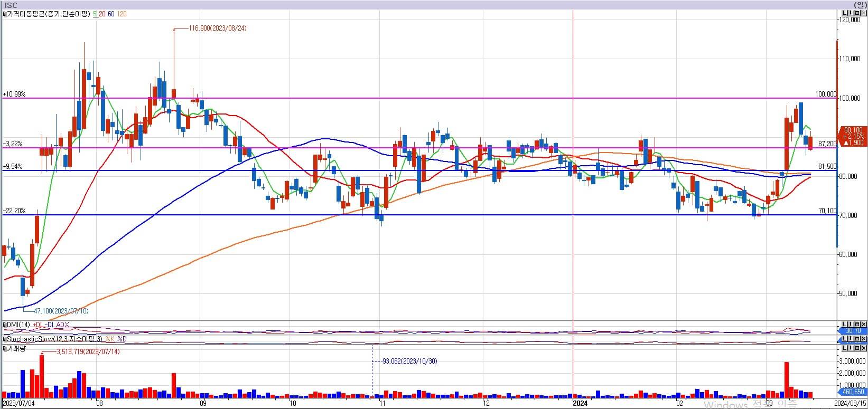Click the -22.20% line label
This screenshot has width=868, height=409.
[14, 211]
